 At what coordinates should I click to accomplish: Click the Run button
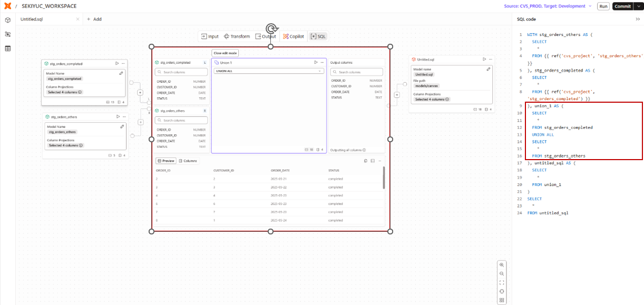603,6
